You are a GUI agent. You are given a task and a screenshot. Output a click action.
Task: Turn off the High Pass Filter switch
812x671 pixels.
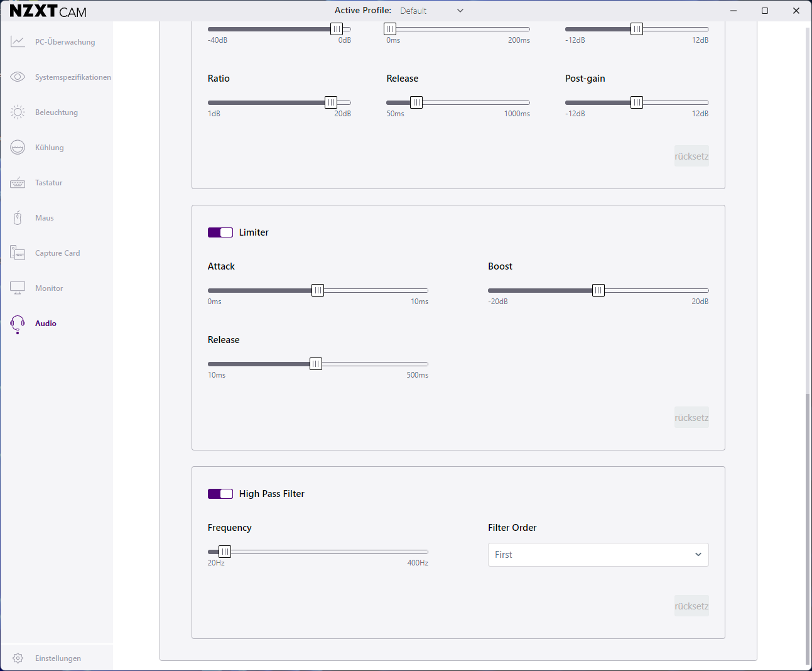coord(220,494)
